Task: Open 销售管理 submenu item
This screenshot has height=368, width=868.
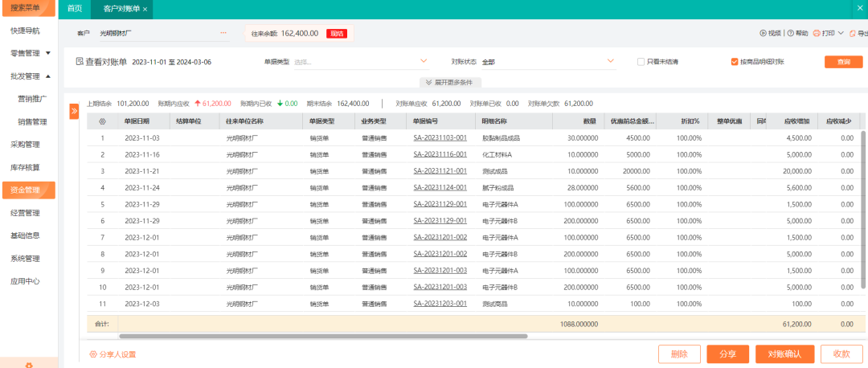Action: (32, 122)
